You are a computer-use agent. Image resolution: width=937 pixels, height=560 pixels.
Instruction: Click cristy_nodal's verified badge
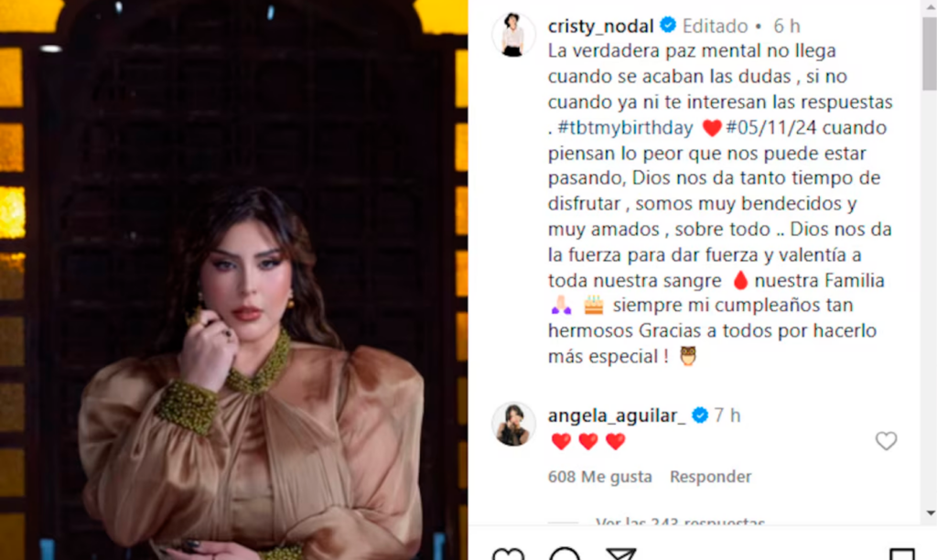pyautogui.click(x=668, y=25)
